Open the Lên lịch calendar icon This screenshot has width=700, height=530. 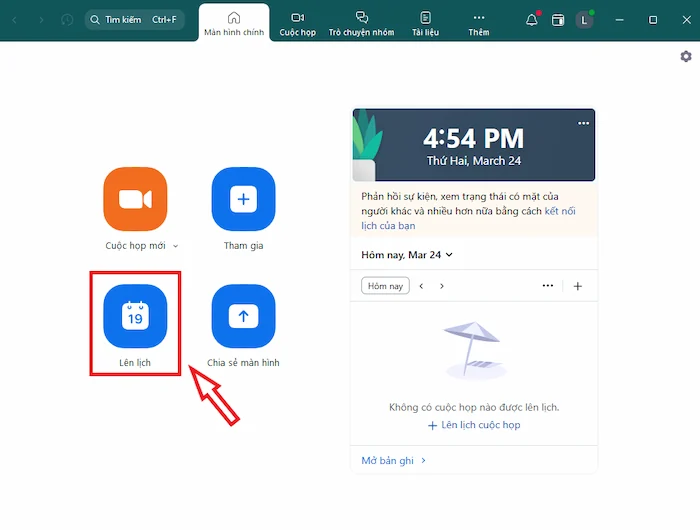(x=135, y=317)
